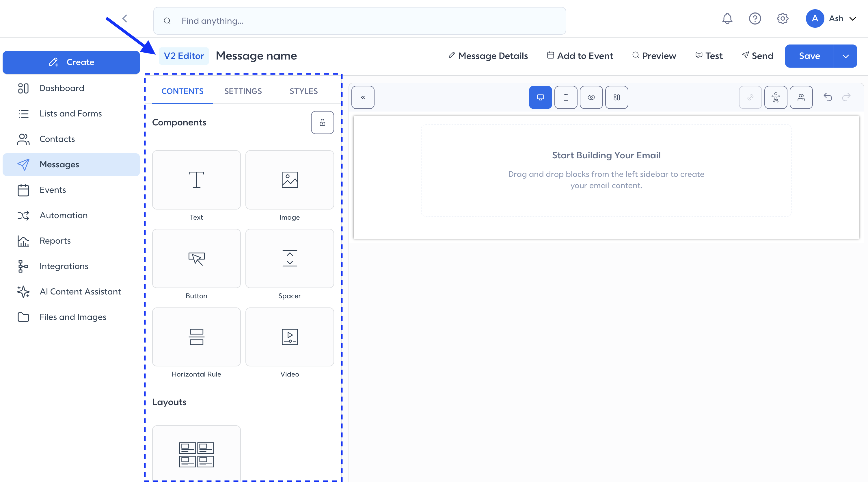The image size is (868, 482).
Task: Select the Spacer component
Action: (x=289, y=258)
